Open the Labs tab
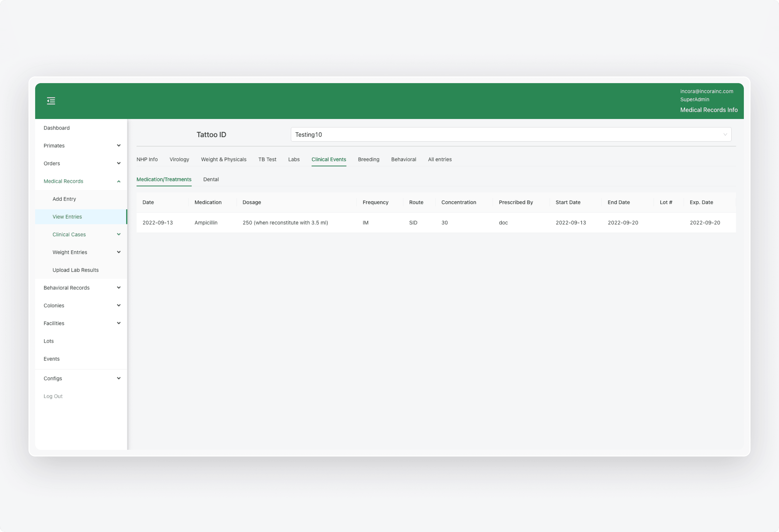The height and width of the screenshot is (532, 779). point(294,160)
